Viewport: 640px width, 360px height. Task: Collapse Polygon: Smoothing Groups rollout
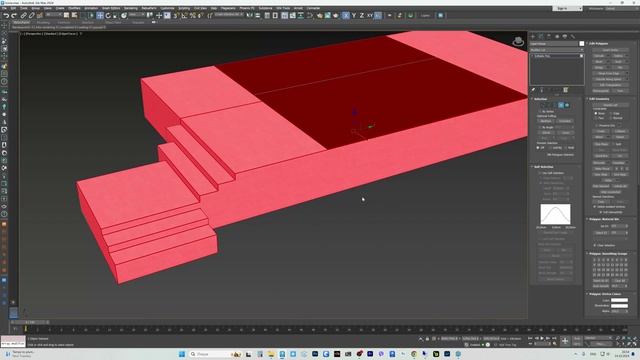pos(608,254)
